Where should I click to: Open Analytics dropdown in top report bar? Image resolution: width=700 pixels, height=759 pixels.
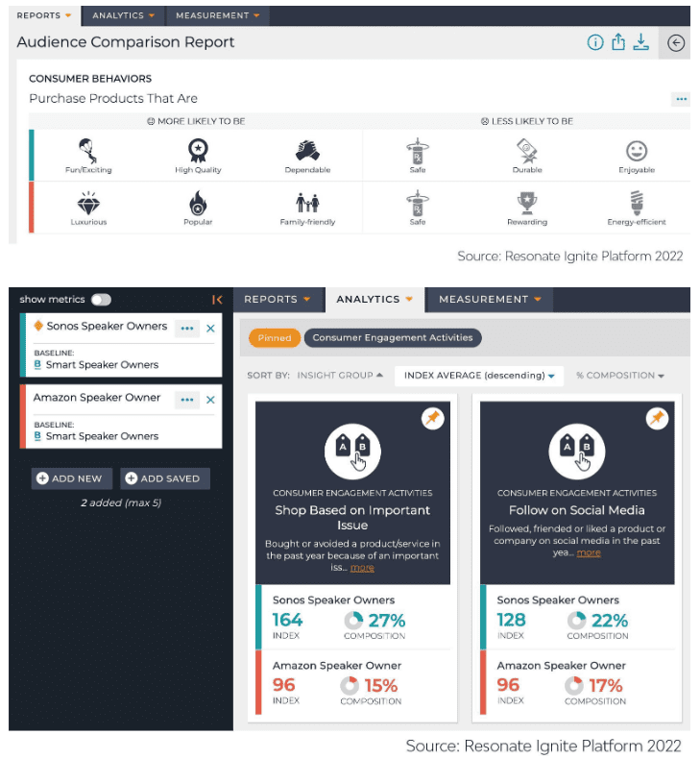[x=123, y=15]
